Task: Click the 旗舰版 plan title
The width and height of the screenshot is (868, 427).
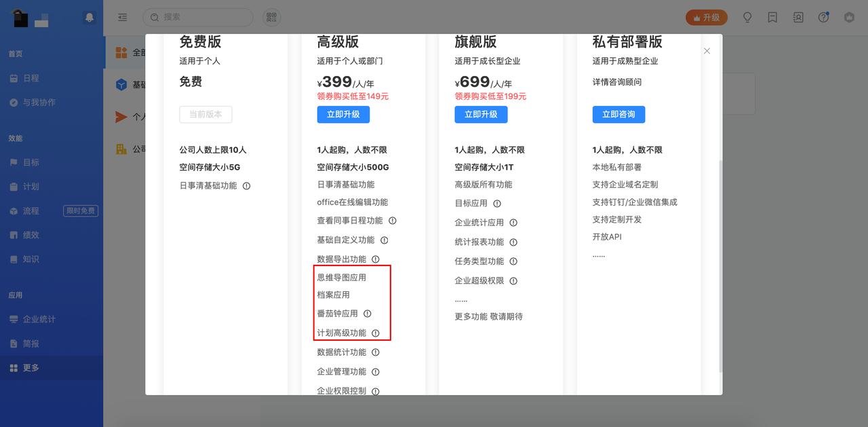Action: point(475,42)
